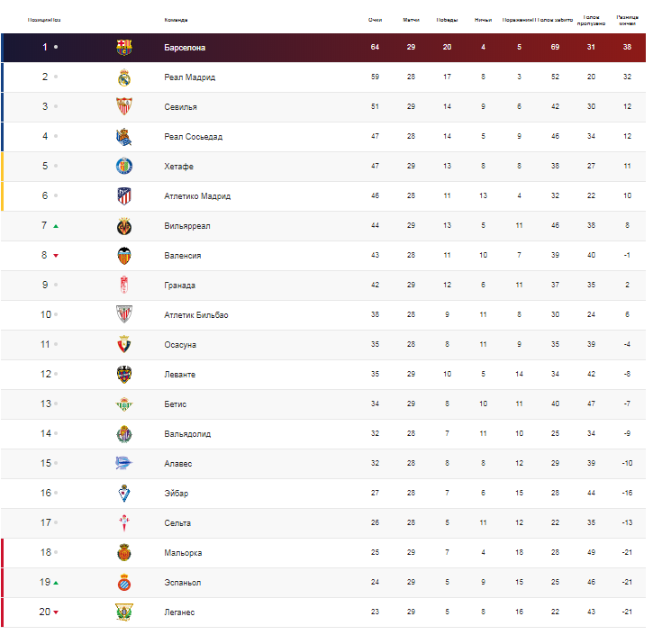Click green up arrow beside position 7
653x644 pixels.
56,226
